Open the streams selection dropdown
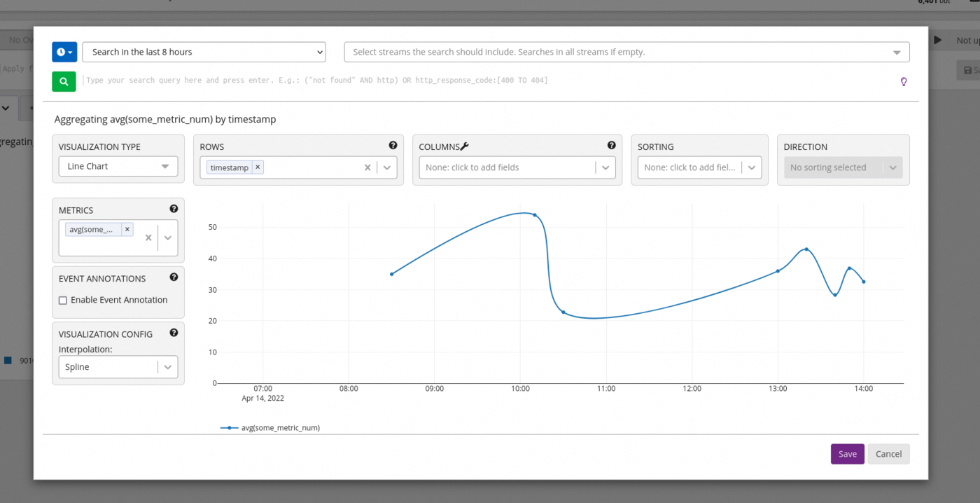 pyautogui.click(x=897, y=52)
